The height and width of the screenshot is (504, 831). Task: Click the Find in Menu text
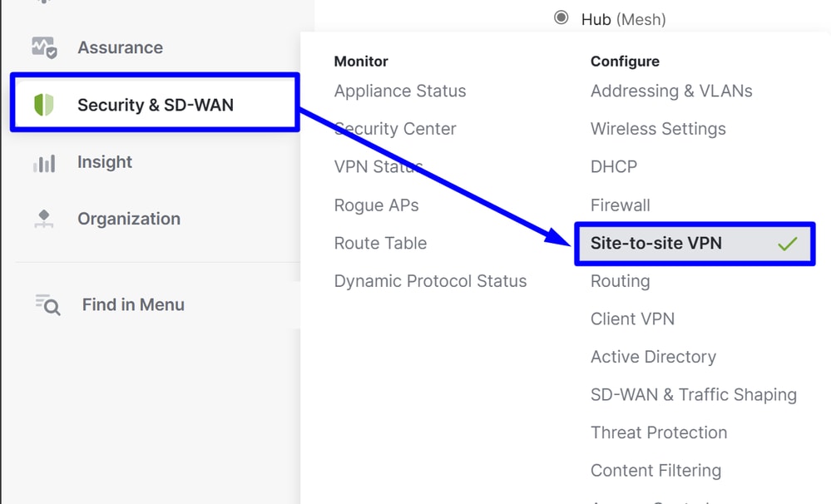click(x=133, y=304)
